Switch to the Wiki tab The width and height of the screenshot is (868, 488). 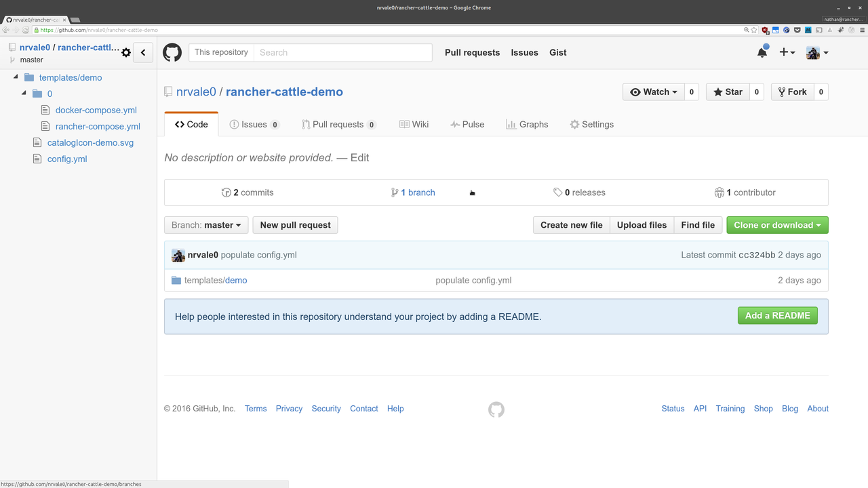(414, 124)
